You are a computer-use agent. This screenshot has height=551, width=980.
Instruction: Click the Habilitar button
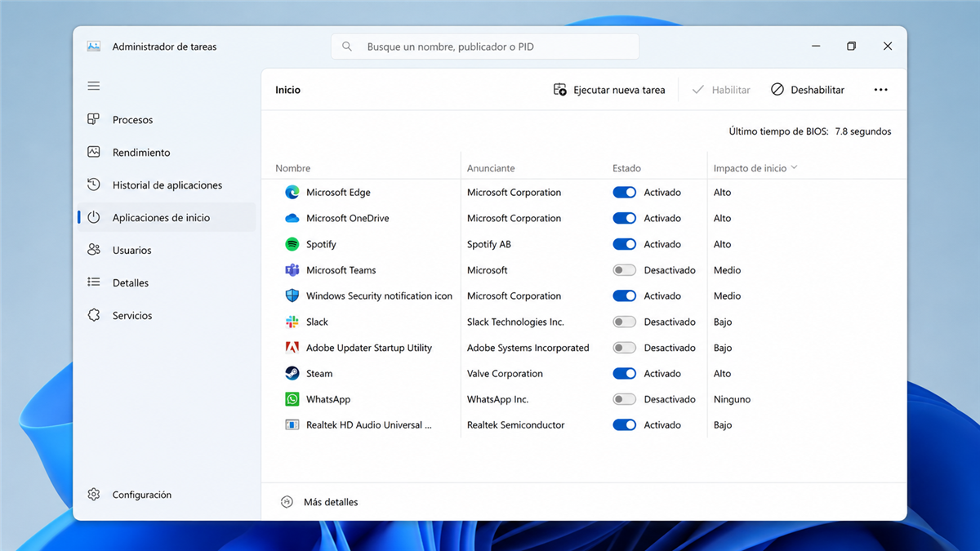[x=721, y=90]
